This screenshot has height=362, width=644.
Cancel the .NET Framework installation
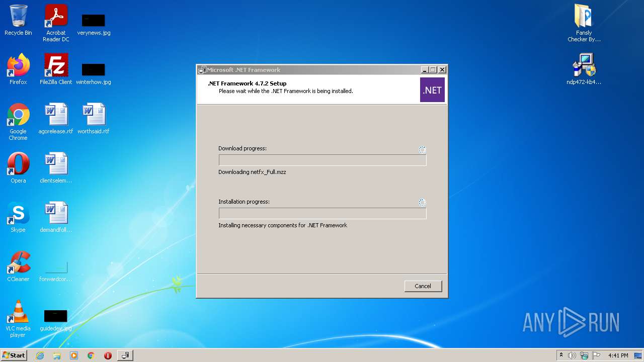pos(423,286)
